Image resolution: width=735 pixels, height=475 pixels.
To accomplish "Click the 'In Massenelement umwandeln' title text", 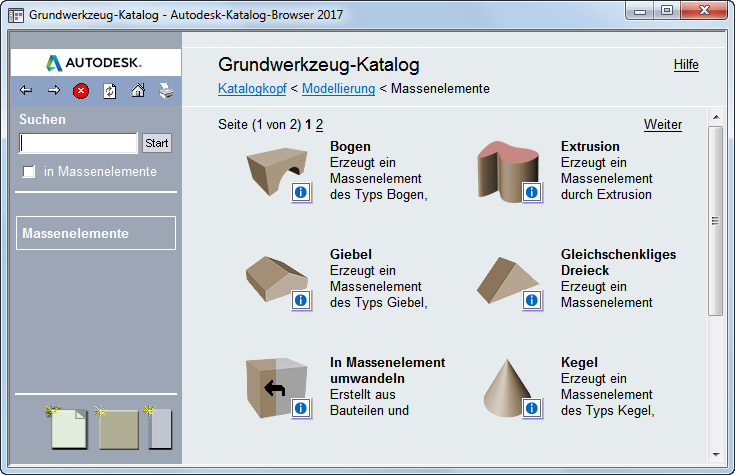I will 388,370.
